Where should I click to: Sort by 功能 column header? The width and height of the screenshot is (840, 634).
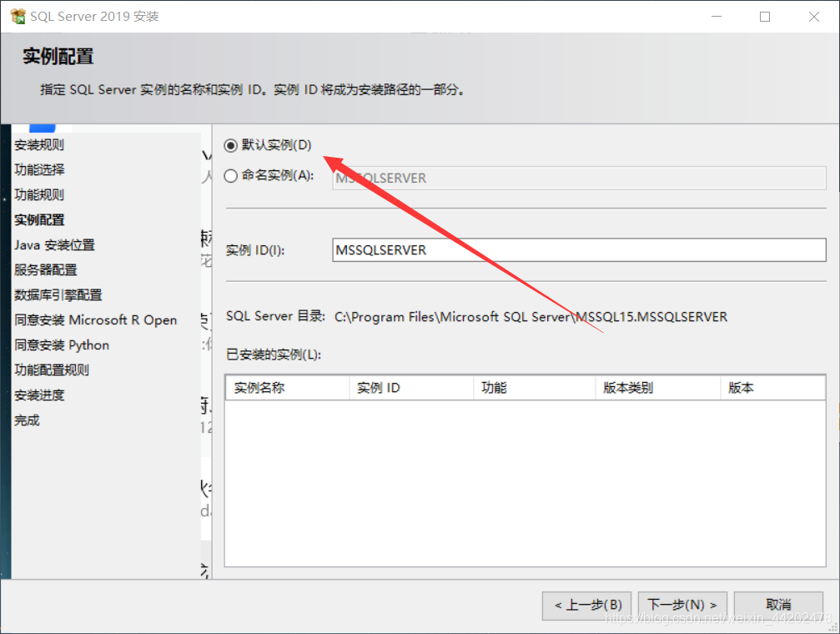click(x=535, y=387)
